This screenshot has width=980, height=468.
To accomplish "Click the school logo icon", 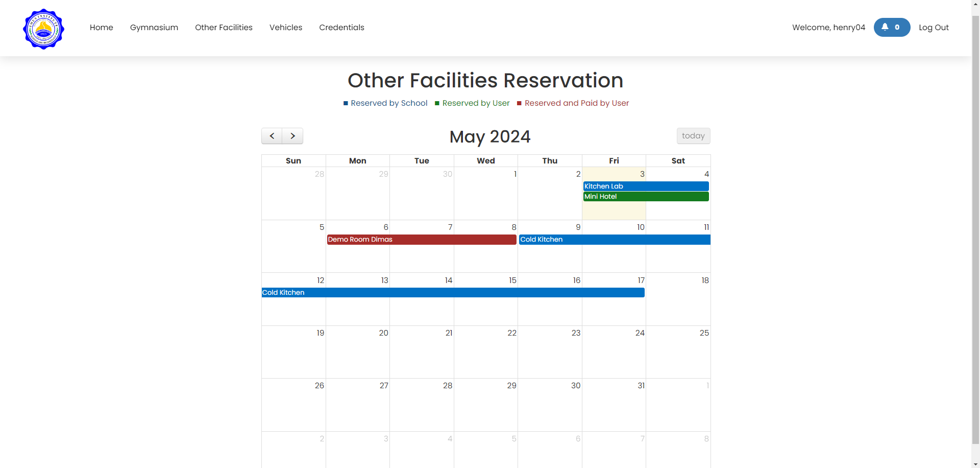I will pyautogui.click(x=43, y=29).
